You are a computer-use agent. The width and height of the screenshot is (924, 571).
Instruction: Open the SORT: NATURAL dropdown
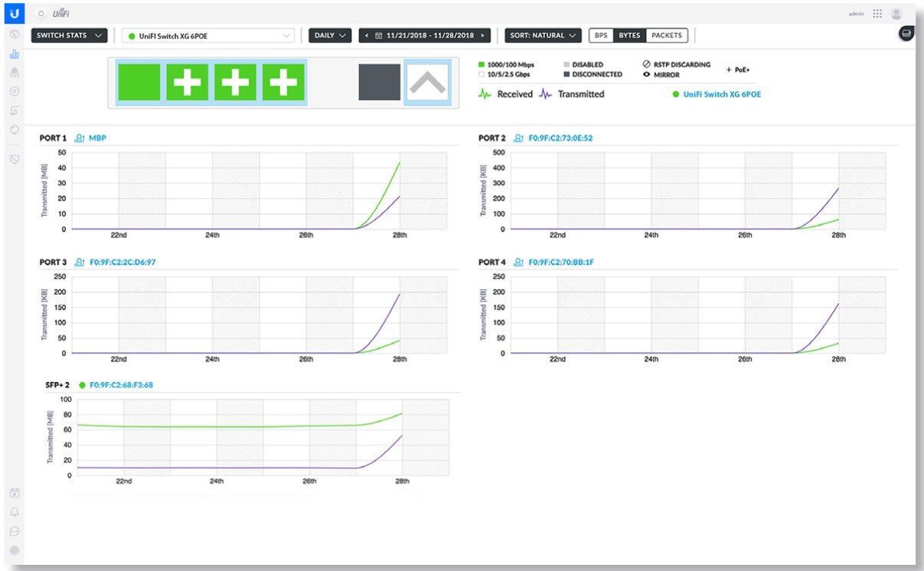tap(543, 35)
